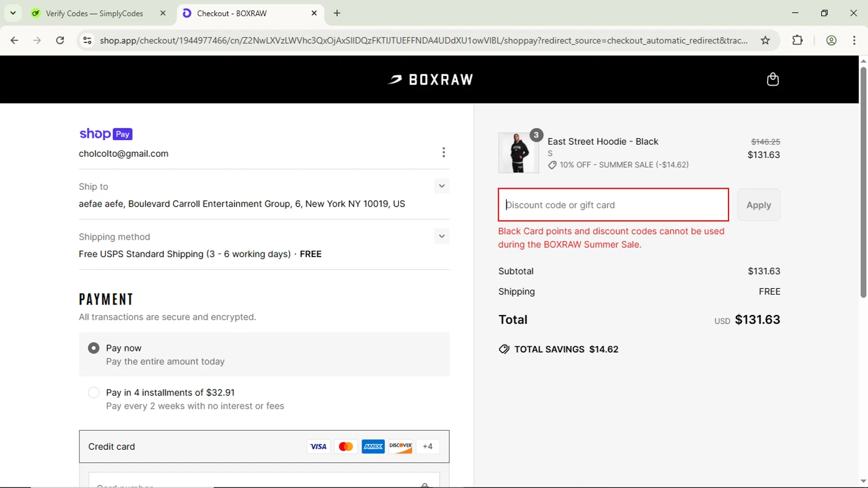Expand the Ship to address section
The width and height of the screenshot is (868, 488).
(x=442, y=186)
